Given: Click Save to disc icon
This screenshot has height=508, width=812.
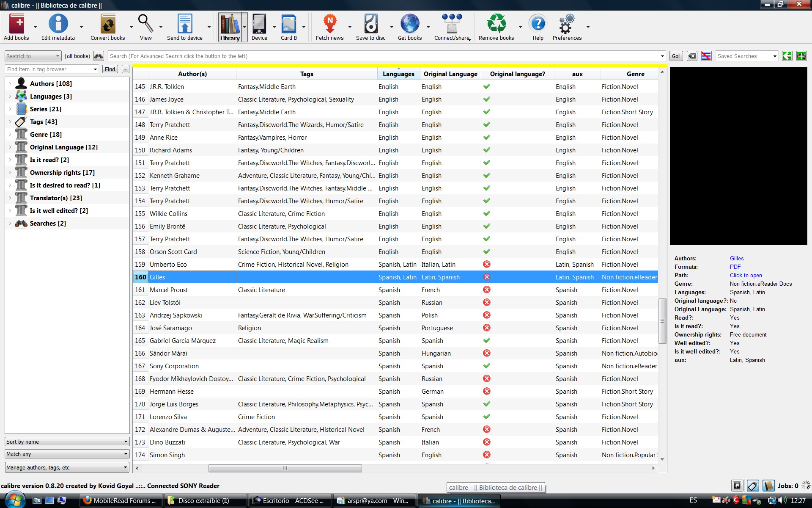Looking at the screenshot, I should click(370, 24).
